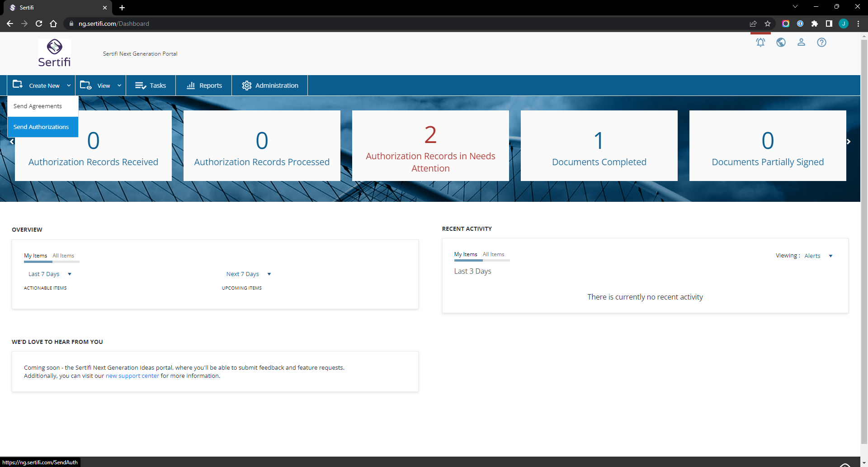Open a new browser tab
This screenshot has height=467, width=868.
122,8
